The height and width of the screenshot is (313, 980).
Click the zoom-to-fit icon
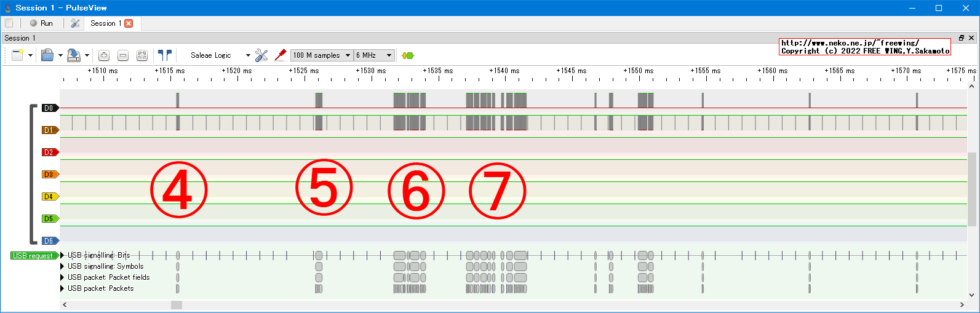[x=142, y=55]
